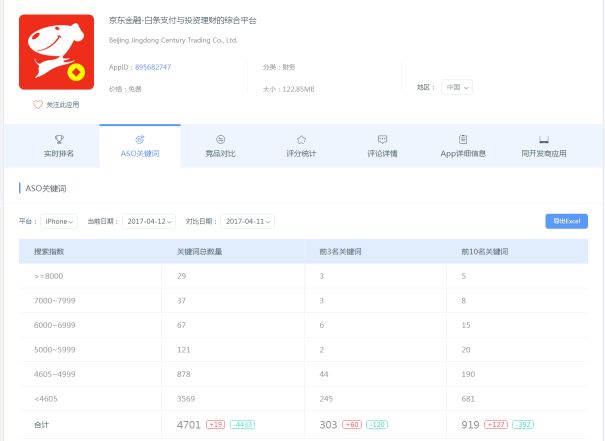Click the green -4433 change badge
605x441 pixels.
(x=242, y=425)
